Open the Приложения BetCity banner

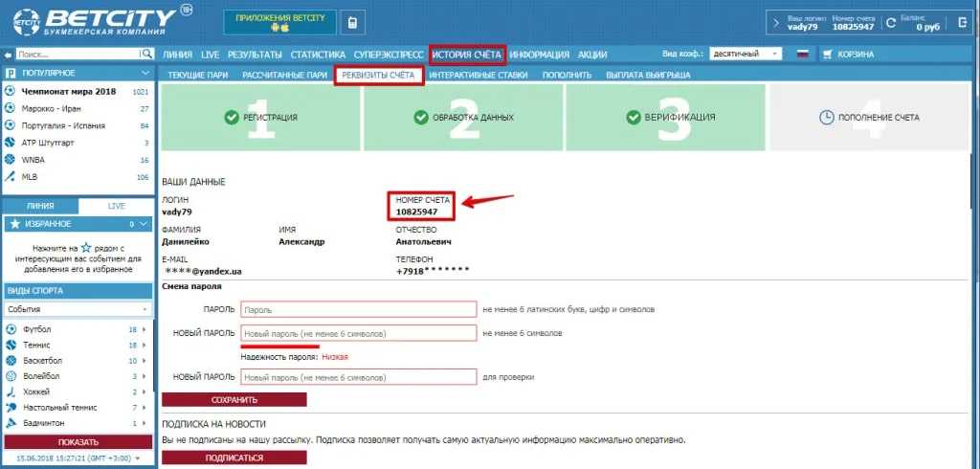click(280, 23)
